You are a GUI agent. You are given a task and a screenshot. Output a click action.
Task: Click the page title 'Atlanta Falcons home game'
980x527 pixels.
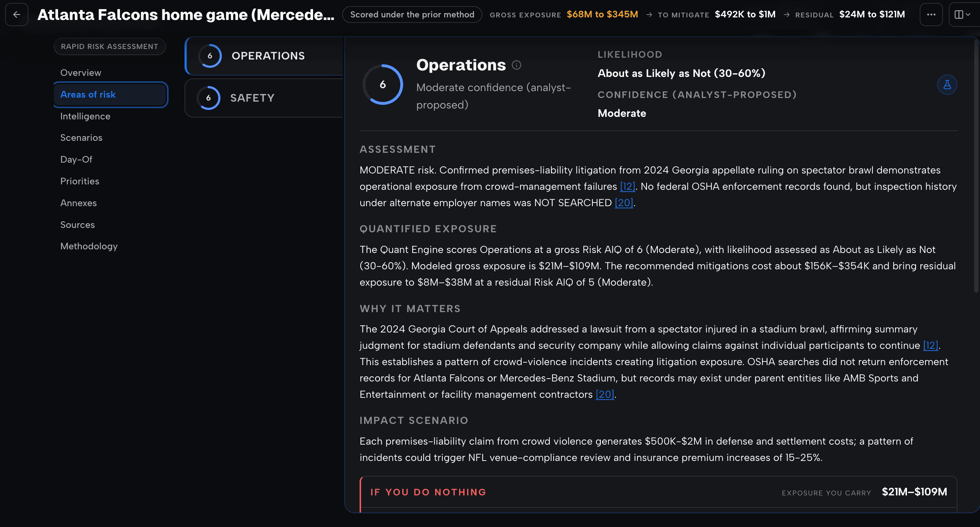point(186,15)
